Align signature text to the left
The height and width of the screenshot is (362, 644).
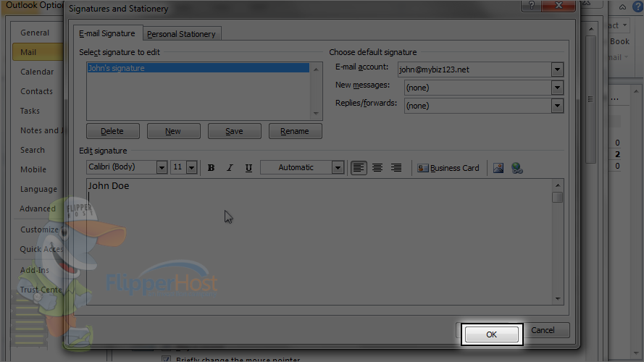click(359, 167)
